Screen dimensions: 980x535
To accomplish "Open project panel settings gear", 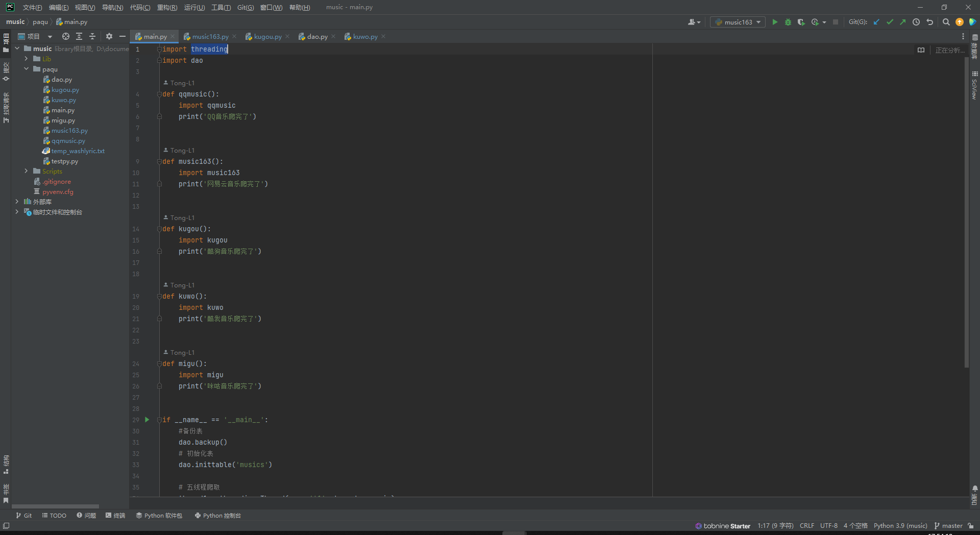I will pyautogui.click(x=109, y=36).
